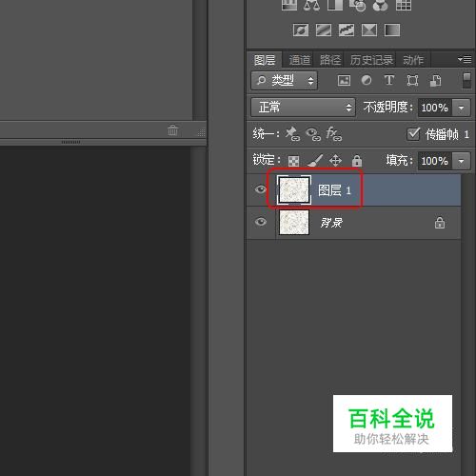Screen dimensions: 476x476
Task: Hide 图层 1 with its eye icon
Action: pos(261,189)
